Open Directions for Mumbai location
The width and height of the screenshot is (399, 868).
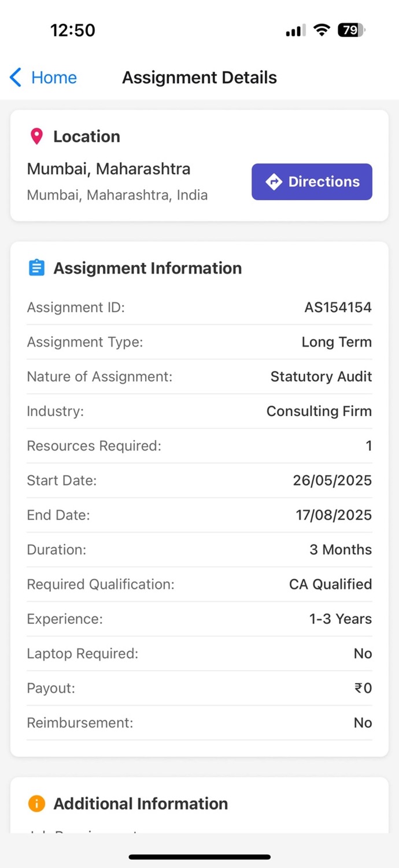click(312, 182)
